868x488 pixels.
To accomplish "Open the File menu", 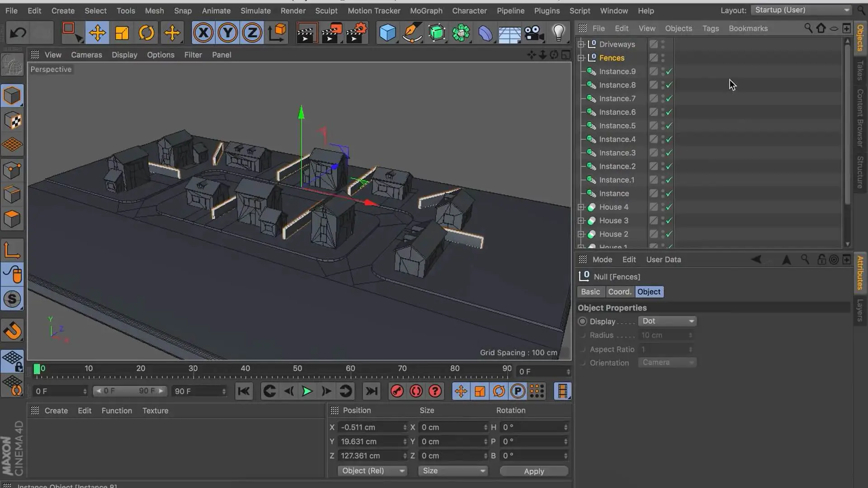I will pyautogui.click(x=11, y=10).
